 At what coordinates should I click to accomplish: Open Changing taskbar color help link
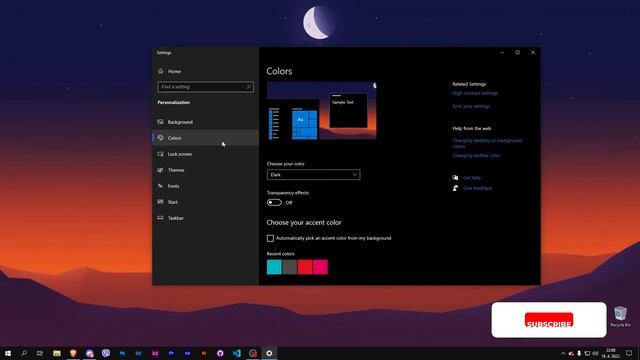point(476,156)
